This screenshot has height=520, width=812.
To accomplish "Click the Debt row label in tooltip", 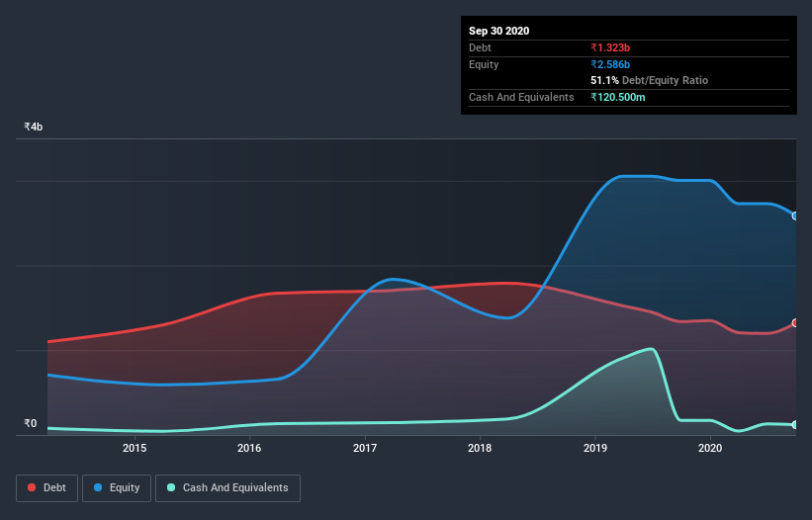I will click(x=480, y=47).
